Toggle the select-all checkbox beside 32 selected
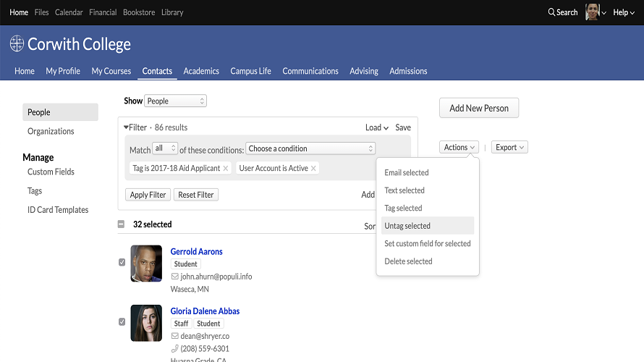This screenshot has width=644, height=362. pos(122,224)
